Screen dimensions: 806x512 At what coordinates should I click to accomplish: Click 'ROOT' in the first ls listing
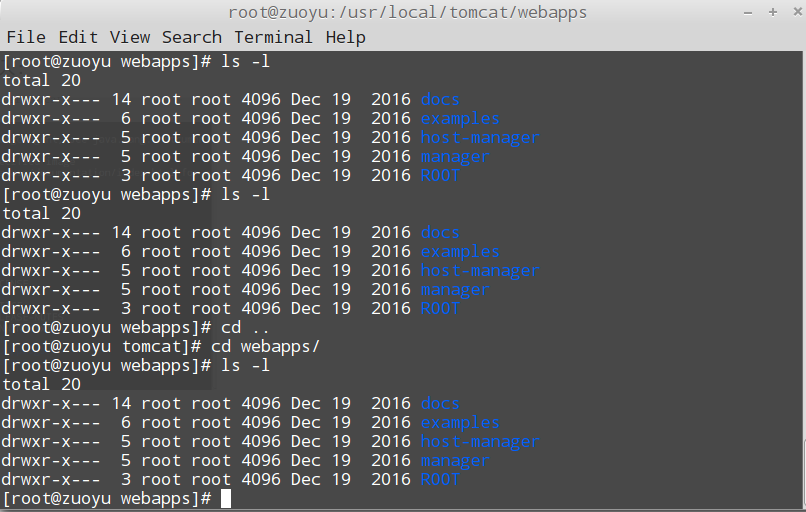pos(440,175)
